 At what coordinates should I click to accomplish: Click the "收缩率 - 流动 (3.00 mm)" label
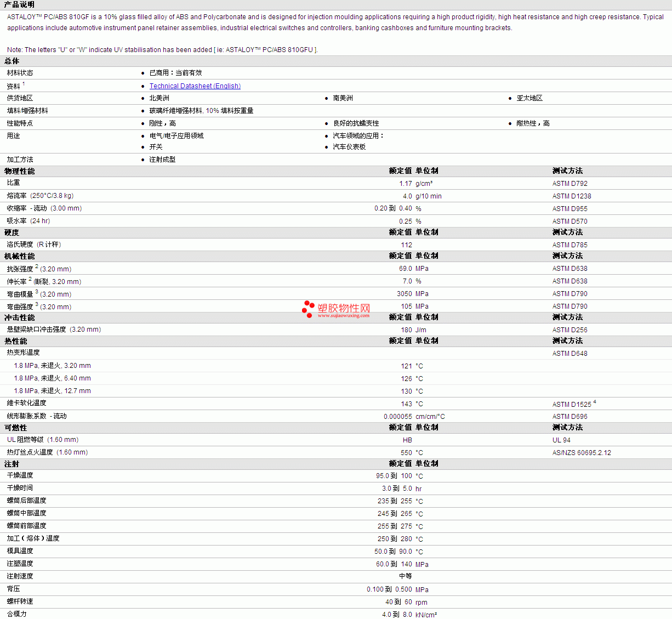[x=44, y=208]
